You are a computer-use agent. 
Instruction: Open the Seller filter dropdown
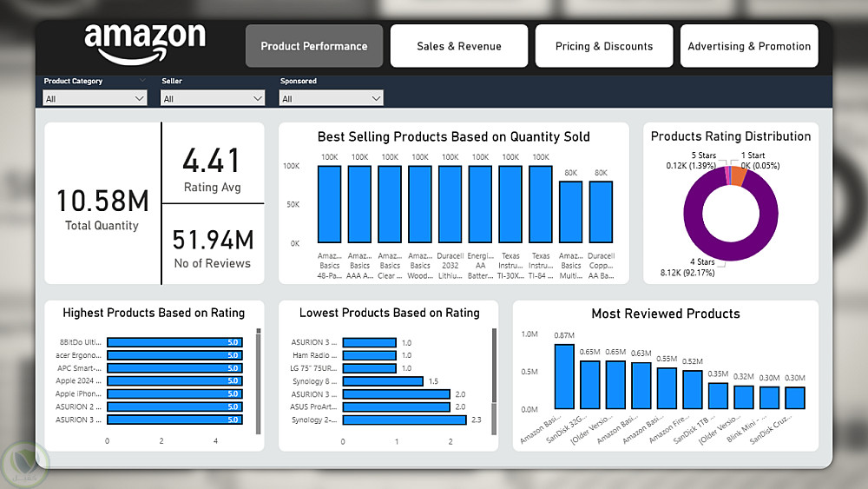click(213, 98)
